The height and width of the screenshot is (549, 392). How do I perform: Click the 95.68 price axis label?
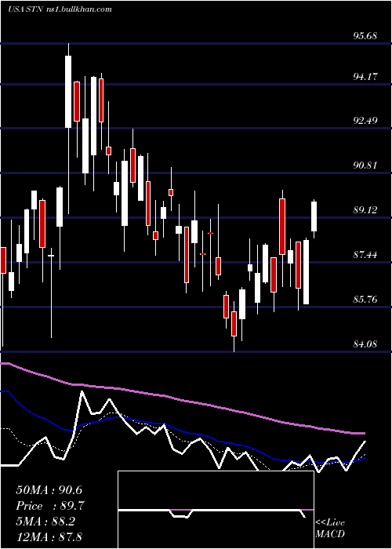365,36
